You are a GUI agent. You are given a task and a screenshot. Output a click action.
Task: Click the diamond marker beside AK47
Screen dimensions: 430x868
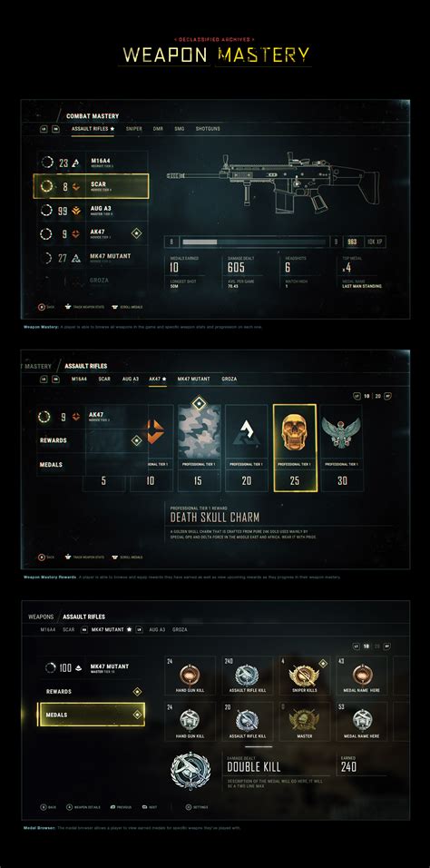pos(136,233)
